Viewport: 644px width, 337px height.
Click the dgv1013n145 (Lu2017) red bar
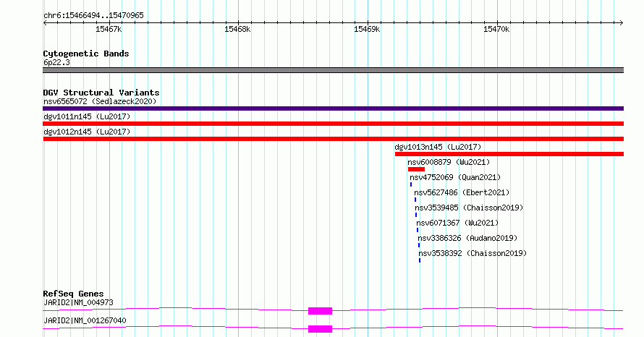(509, 154)
